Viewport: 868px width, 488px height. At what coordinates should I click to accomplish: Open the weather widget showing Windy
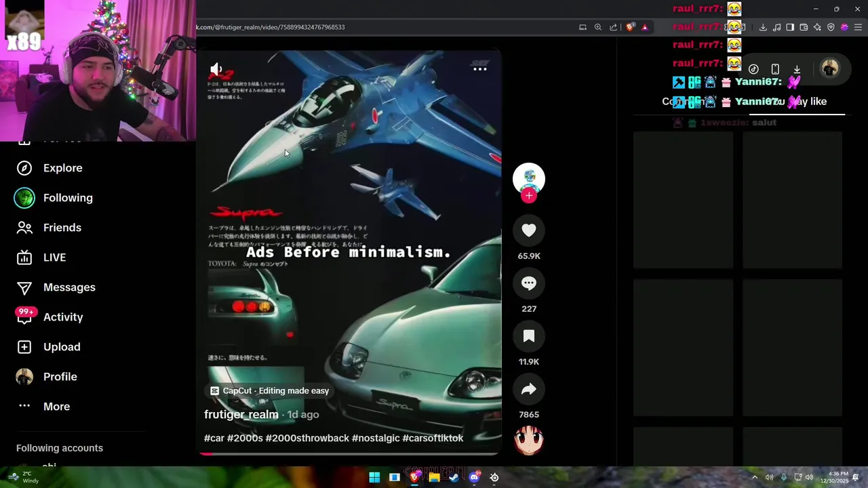click(22, 477)
